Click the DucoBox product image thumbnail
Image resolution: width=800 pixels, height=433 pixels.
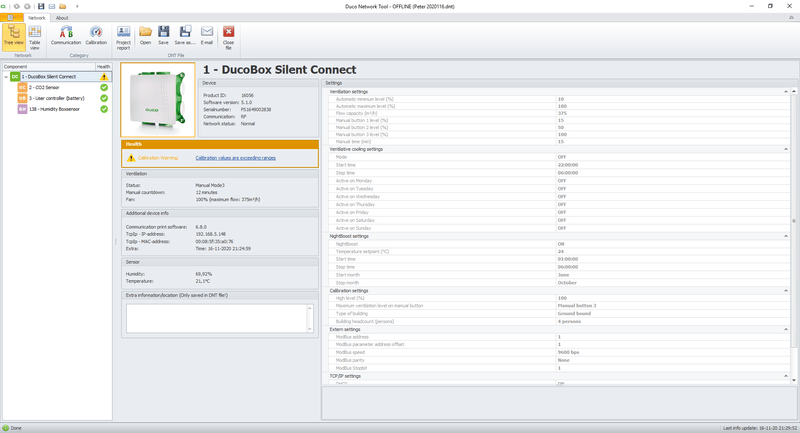158,100
